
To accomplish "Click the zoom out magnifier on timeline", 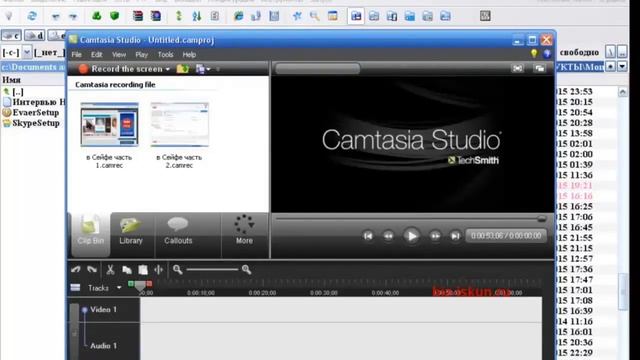I will click(177, 269).
